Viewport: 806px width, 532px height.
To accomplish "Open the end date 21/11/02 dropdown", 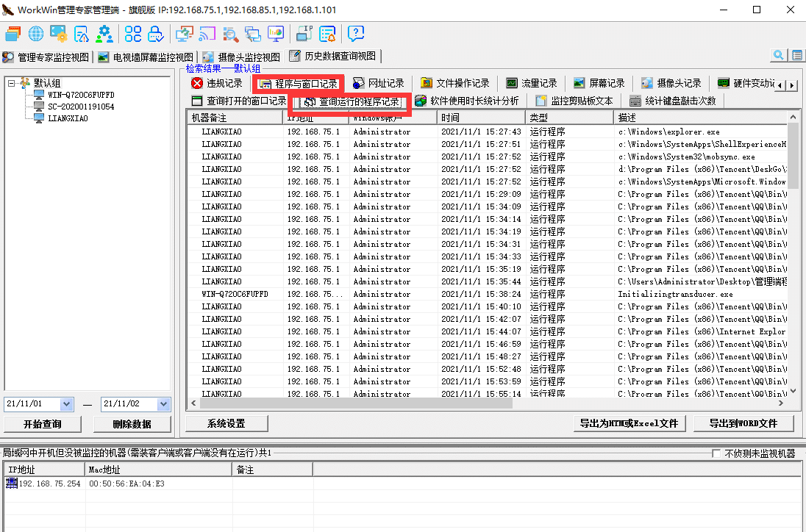I will (x=163, y=404).
